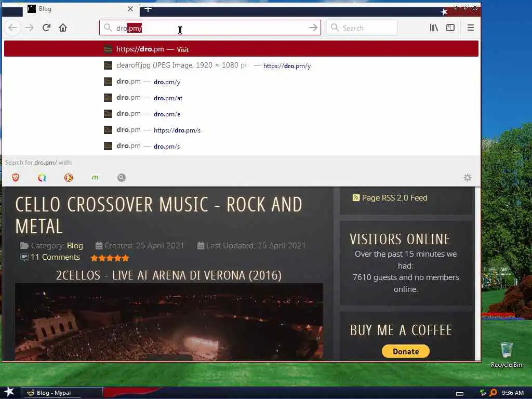
Task: Go forward with the forward arrow button
Action: coord(30,28)
